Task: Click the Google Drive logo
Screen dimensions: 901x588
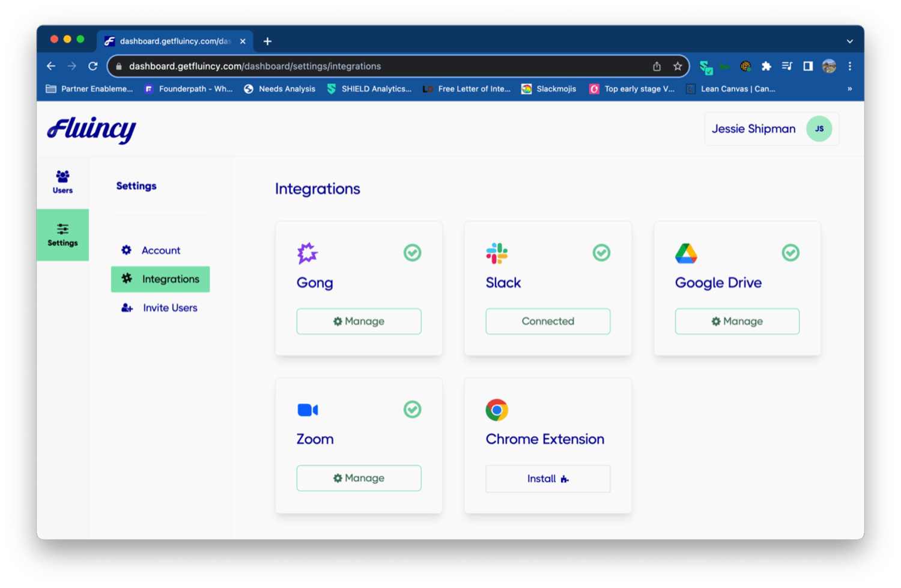Action: pyautogui.click(x=686, y=253)
